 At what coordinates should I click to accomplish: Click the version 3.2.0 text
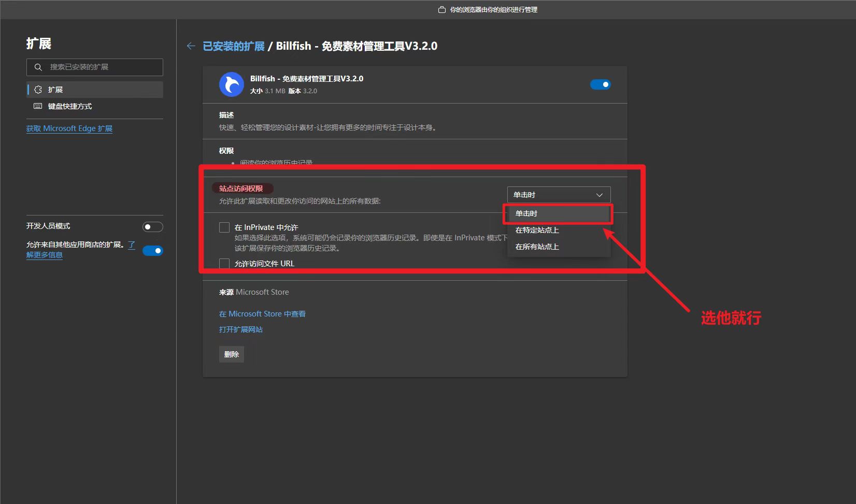pyautogui.click(x=303, y=91)
